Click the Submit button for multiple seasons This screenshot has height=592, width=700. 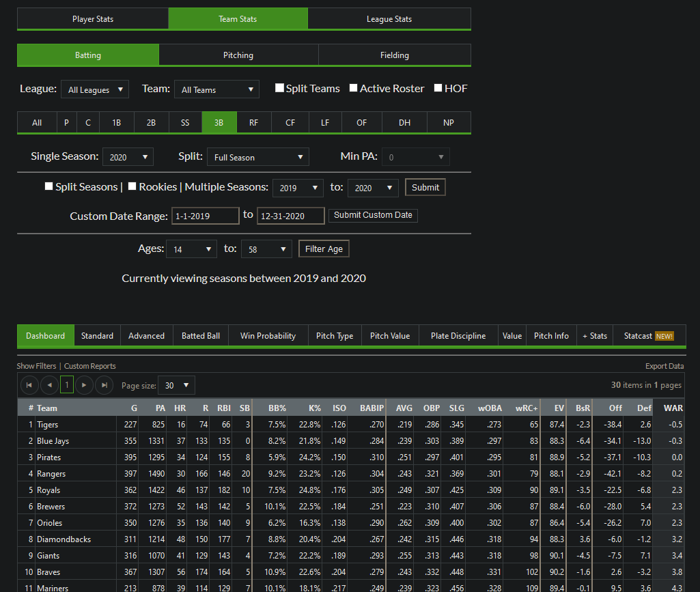tap(425, 187)
